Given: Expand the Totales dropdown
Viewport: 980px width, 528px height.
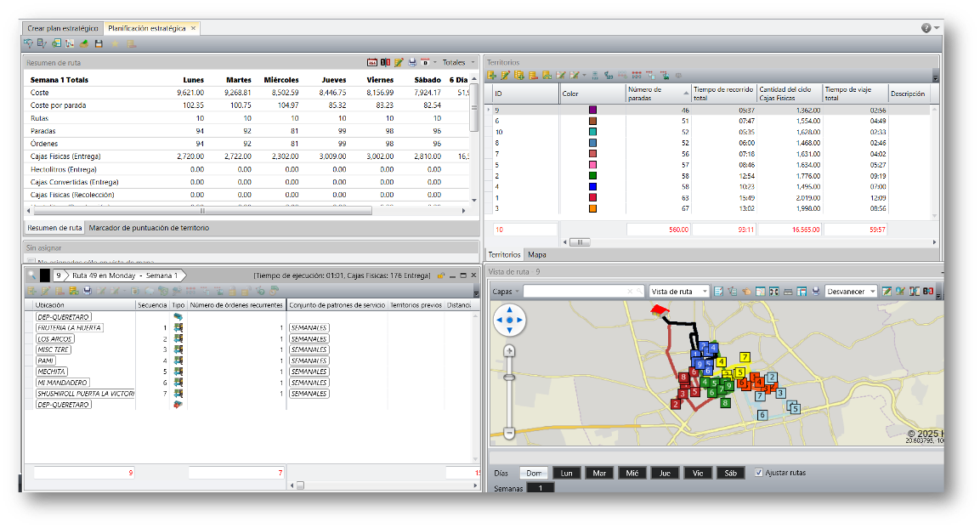Looking at the screenshot, I should (x=472, y=62).
